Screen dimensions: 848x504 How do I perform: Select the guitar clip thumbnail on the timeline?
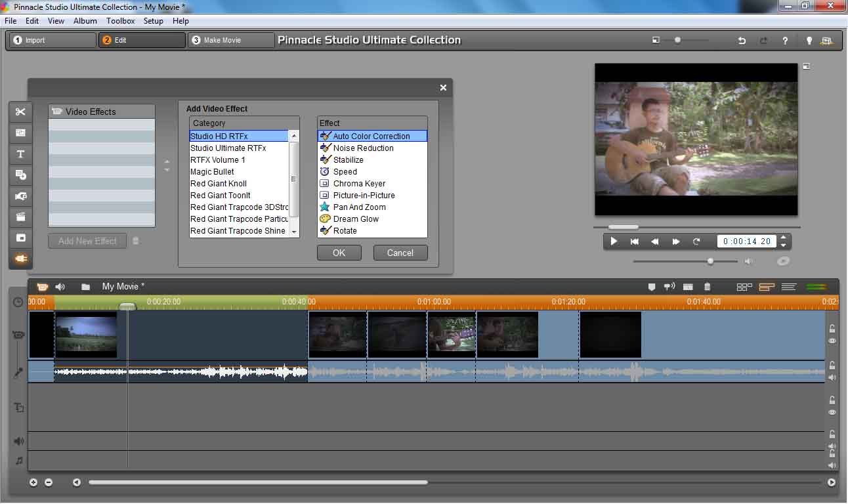[x=452, y=335]
